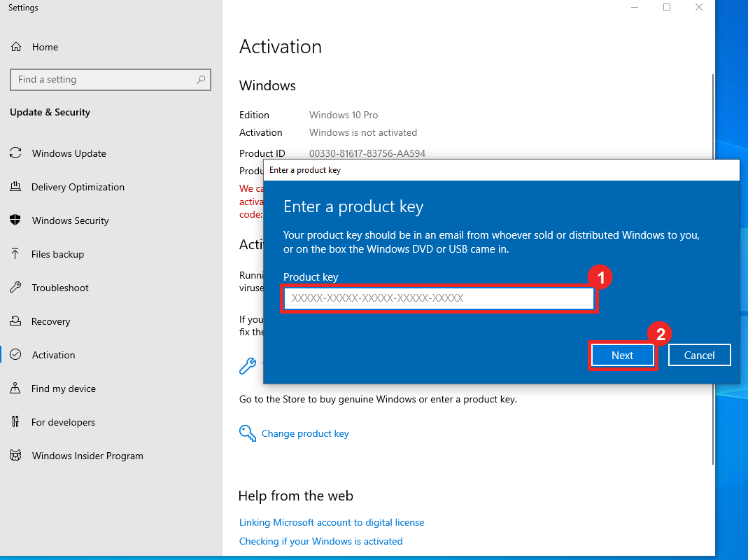The height and width of the screenshot is (560, 748).
Task: Minimize the Settings window
Action: [x=635, y=7]
